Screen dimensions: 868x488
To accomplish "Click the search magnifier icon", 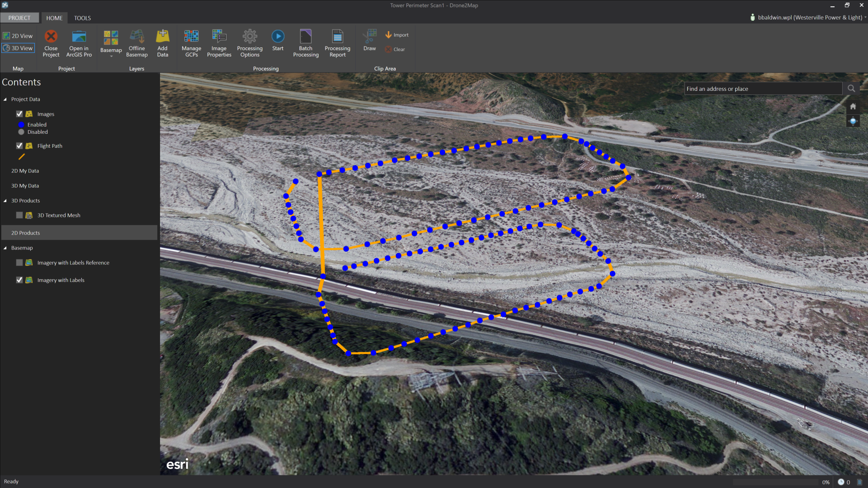I will 851,89.
